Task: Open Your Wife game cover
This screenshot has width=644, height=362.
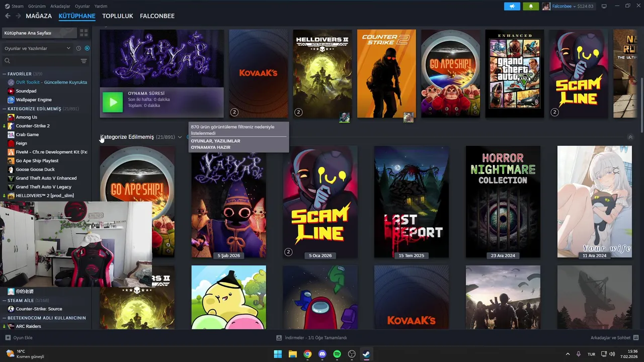Action: click(594, 202)
